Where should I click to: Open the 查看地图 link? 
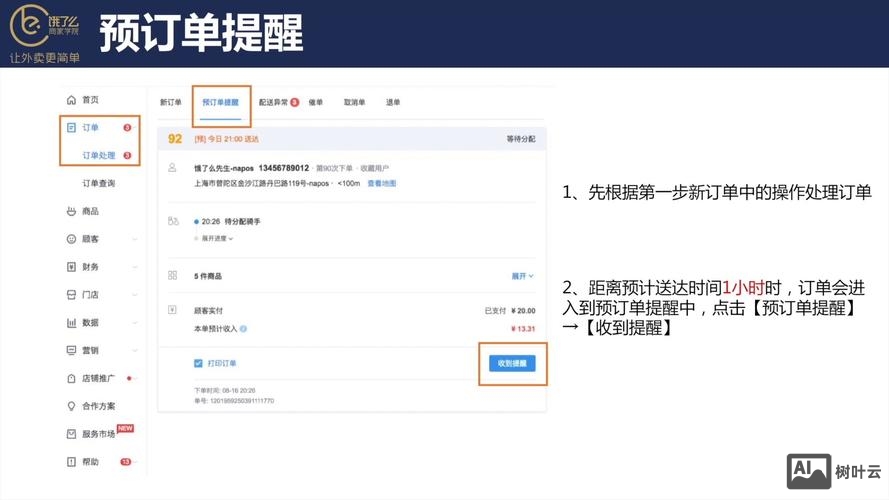click(x=382, y=183)
